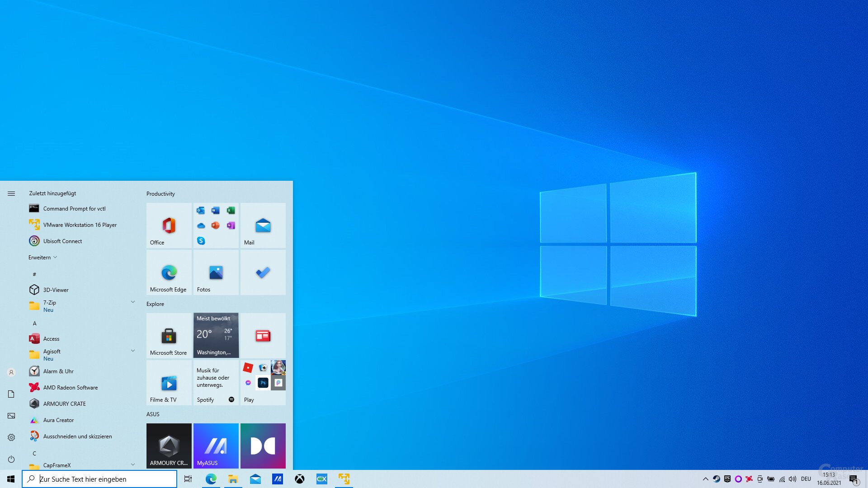868x488 pixels.
Task: Open Documents from Start sidebar
Action: tap(11, 394)
